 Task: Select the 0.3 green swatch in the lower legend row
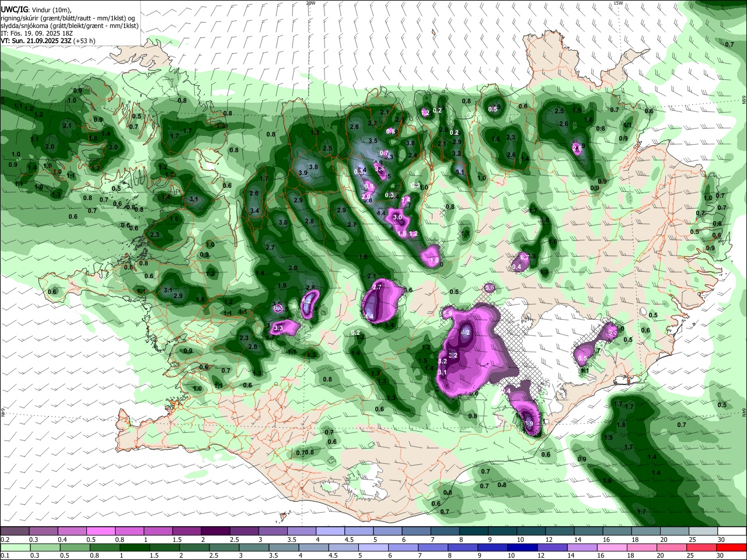(x=46, y=548)
